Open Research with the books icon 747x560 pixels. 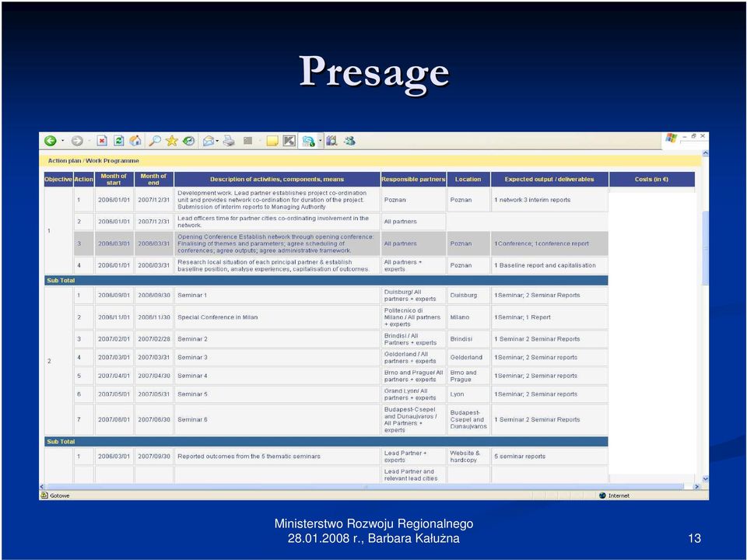pyautogui.click(x=331, y=141)
